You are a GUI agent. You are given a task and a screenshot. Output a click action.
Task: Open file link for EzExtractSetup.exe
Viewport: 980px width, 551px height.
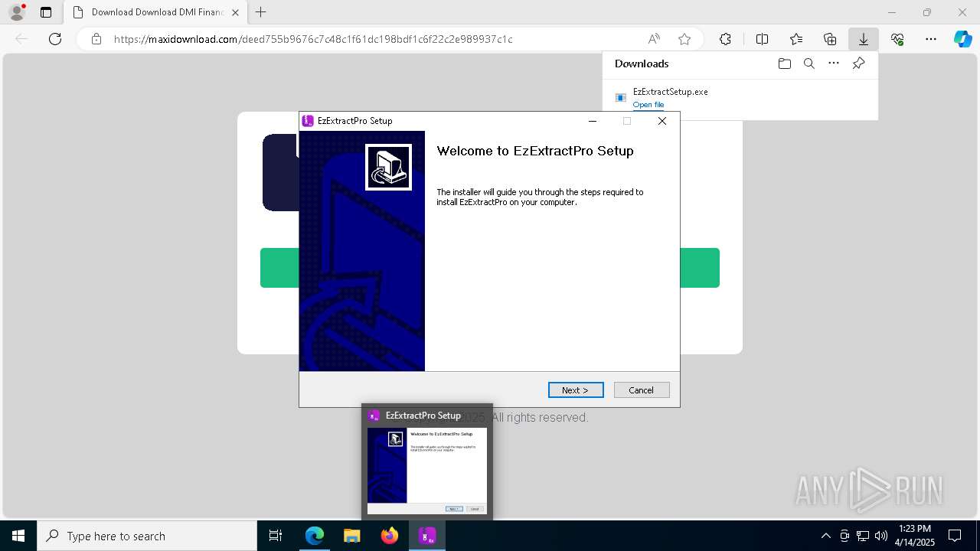(648, 105)
